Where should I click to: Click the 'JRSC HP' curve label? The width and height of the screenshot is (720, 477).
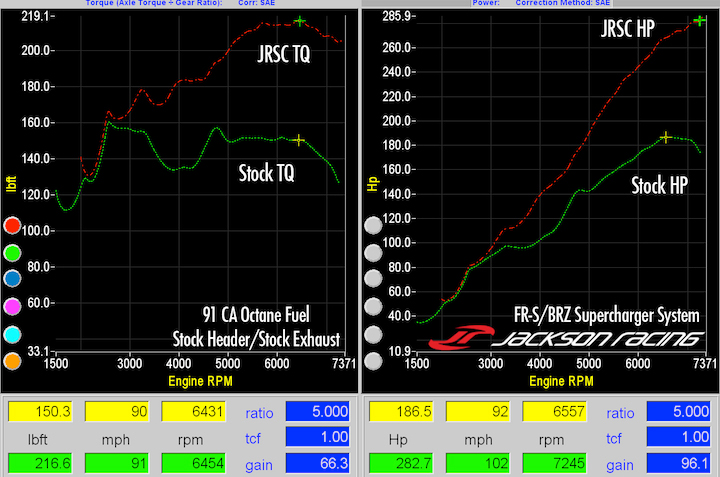(x=628, y=28)
